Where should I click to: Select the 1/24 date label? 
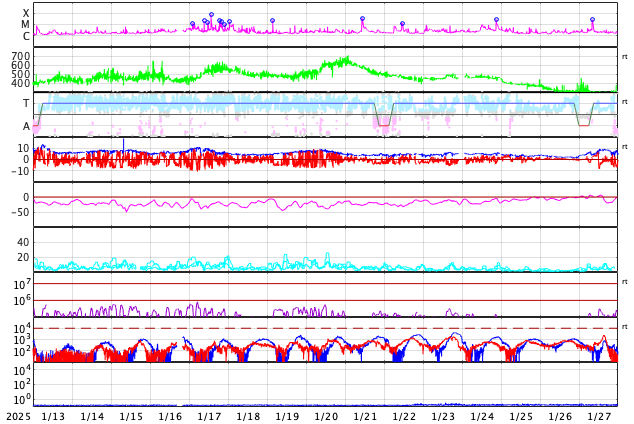tap(482, 417)
